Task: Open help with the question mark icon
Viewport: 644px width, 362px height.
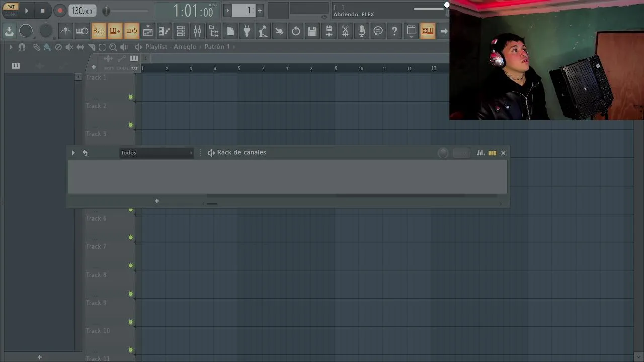Action: click(x=394, y=31)
